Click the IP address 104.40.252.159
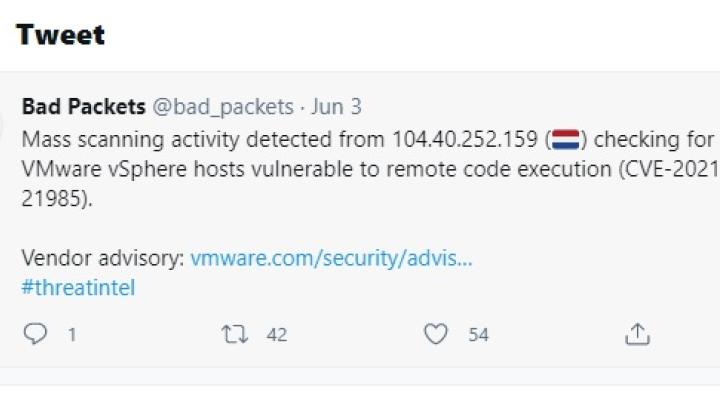The width and height of the screenshot is (720, 405). [x=465, y=140]
